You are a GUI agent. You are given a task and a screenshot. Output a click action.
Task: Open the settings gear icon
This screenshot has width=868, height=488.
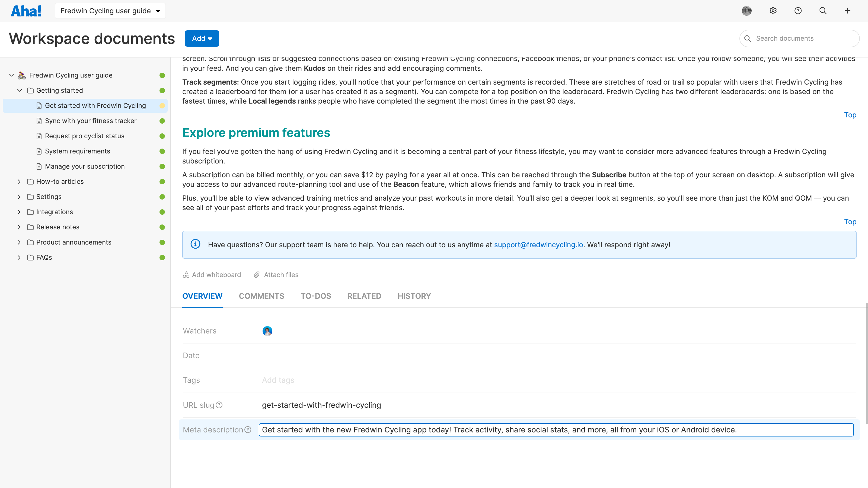(x=773, y=11)
